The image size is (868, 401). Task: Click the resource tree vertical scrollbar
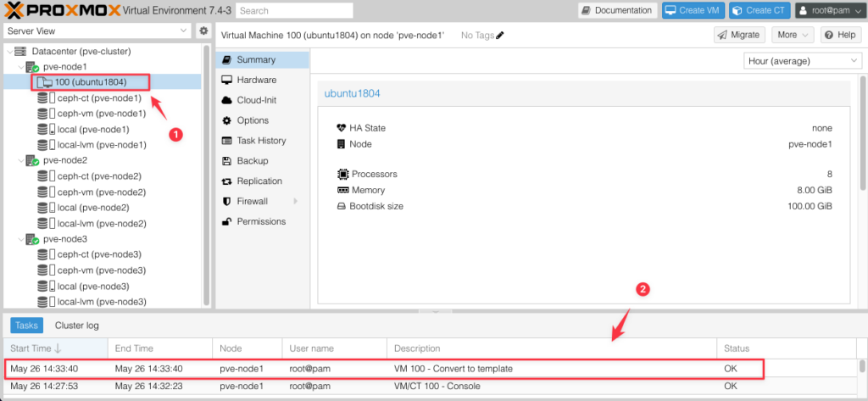(x=207, y=175)
